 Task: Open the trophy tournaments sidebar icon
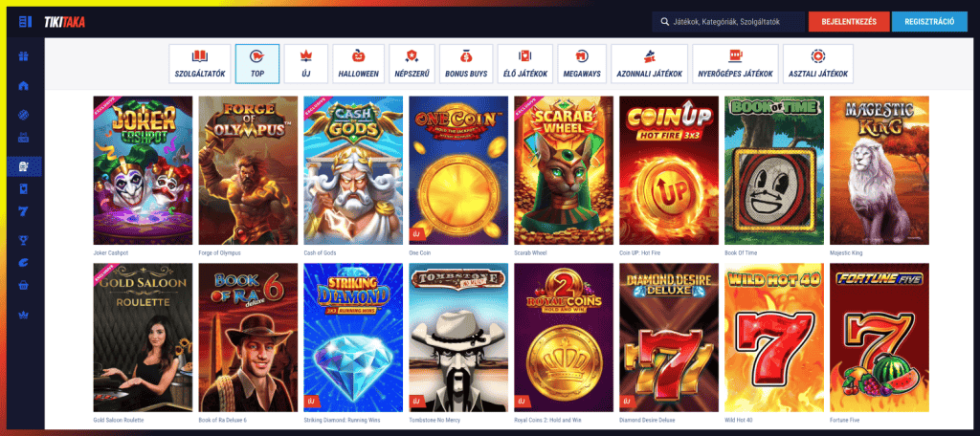point(24,240)
